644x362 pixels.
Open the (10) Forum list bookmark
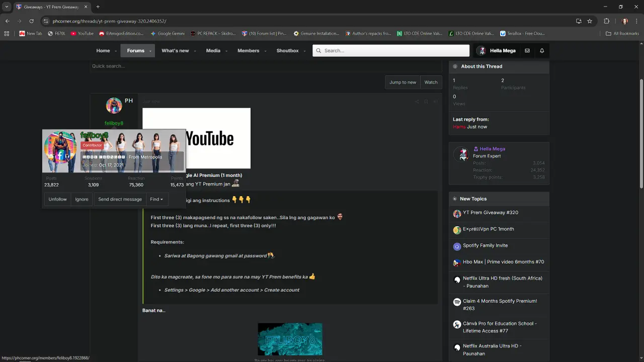264,34
